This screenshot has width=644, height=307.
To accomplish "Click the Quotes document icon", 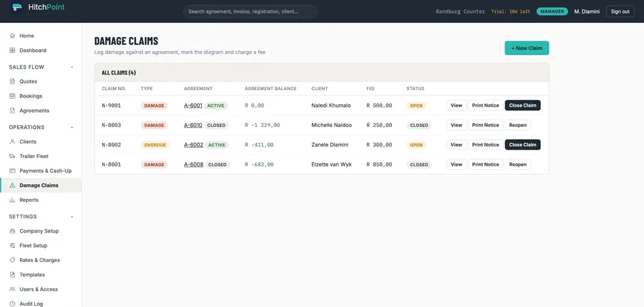I will point(12,81).
